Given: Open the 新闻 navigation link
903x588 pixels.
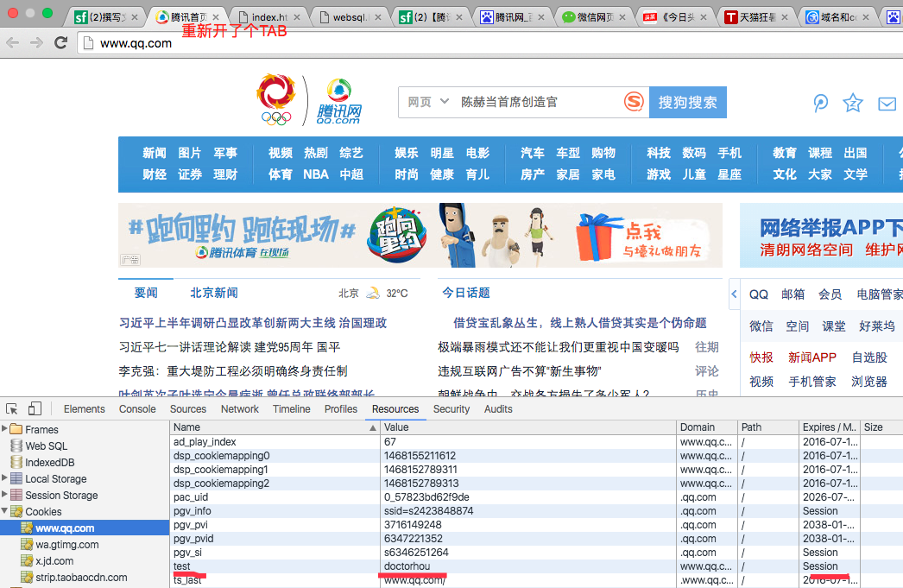Looking at the screenshot, I should point(155,153).
